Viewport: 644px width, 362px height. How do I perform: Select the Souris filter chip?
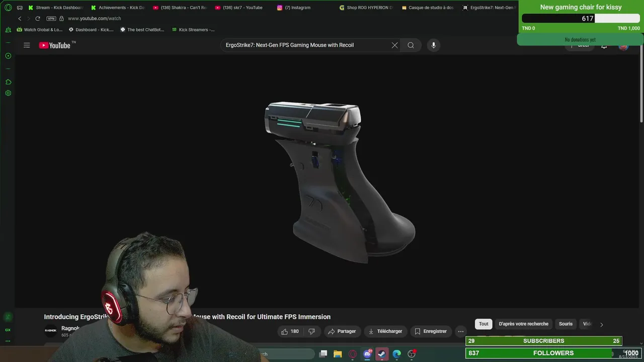pos(566,324)
